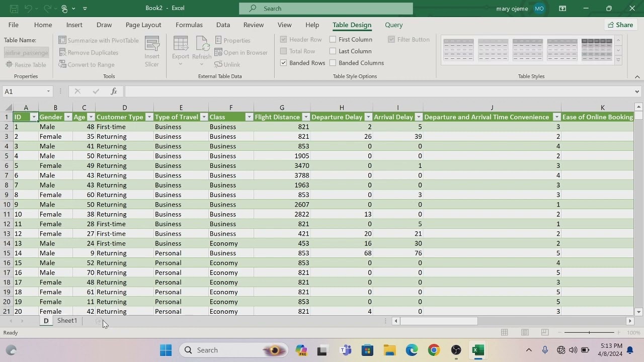Click Summarize with PivotTable
Viewport: 644px width, 362px height.
click(x=99, y=40)
